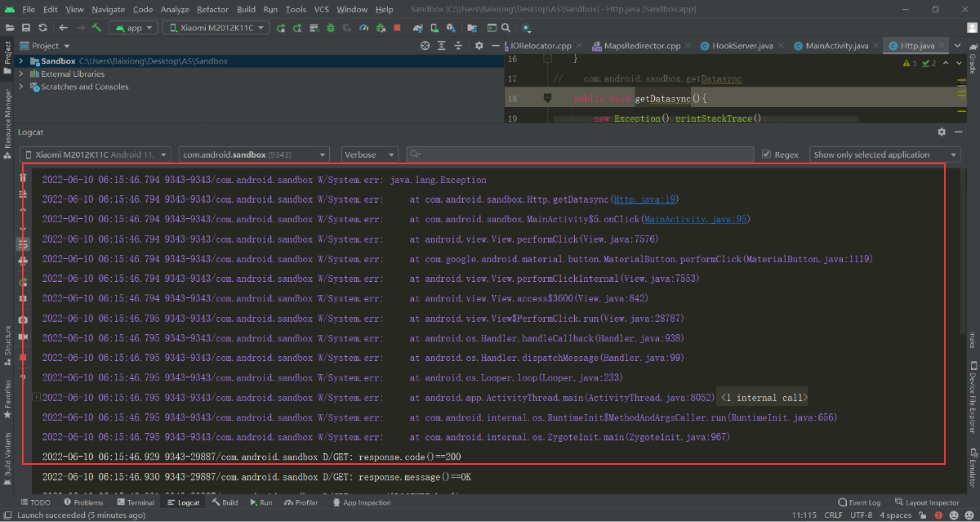Expand the External Libraries tree node
The height and width of the screenshot is (522, 980).
coord(21,74)
